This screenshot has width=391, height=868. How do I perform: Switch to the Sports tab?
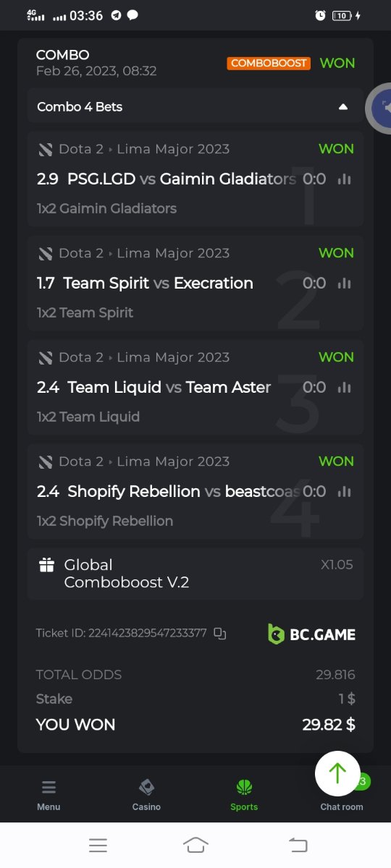244,794
